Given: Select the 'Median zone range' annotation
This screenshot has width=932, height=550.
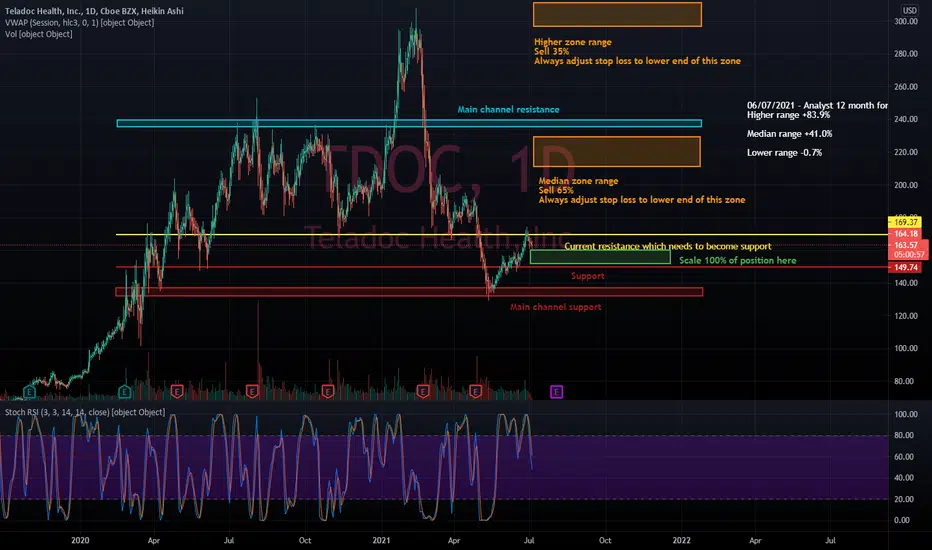Looking at the screenshot, I should (578, 181).
